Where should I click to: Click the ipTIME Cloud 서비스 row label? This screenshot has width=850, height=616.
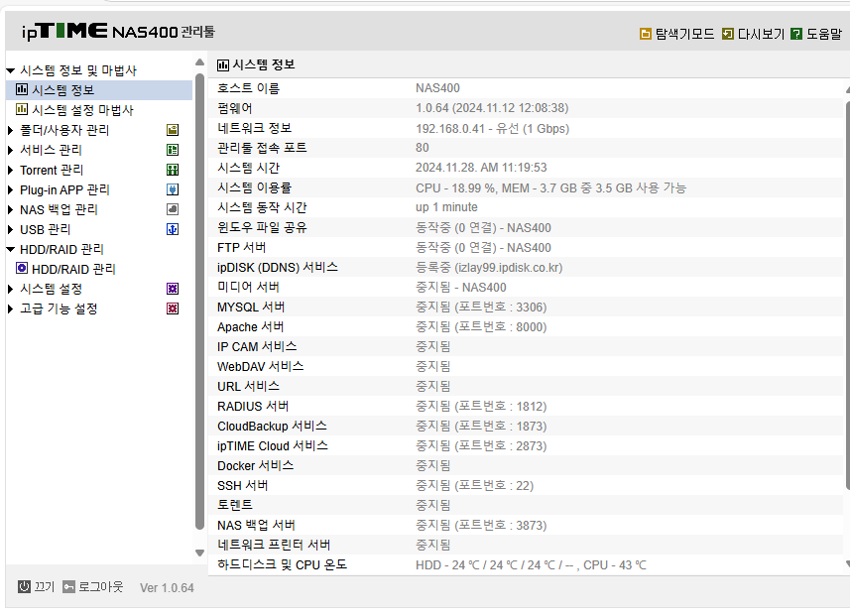272,445
